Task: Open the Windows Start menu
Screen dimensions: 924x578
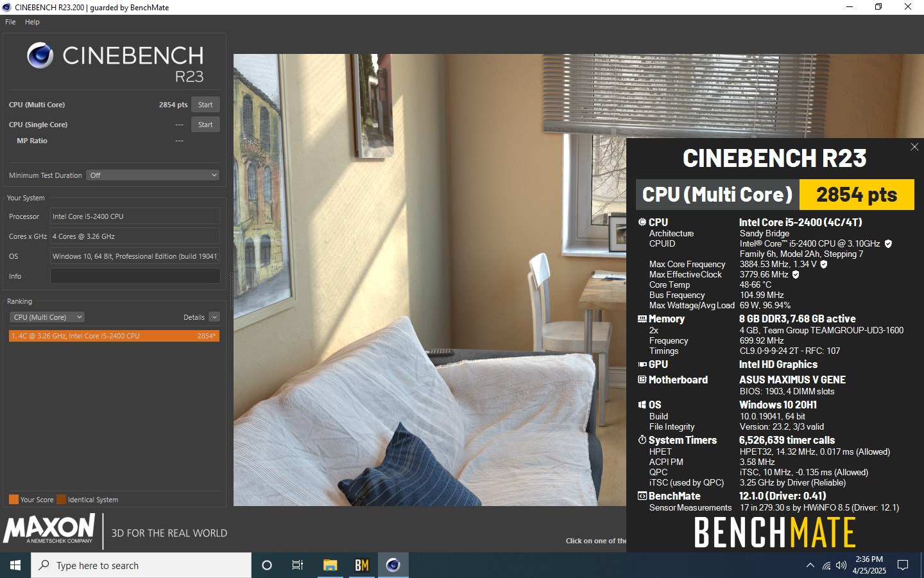Action: click(15, 565)
